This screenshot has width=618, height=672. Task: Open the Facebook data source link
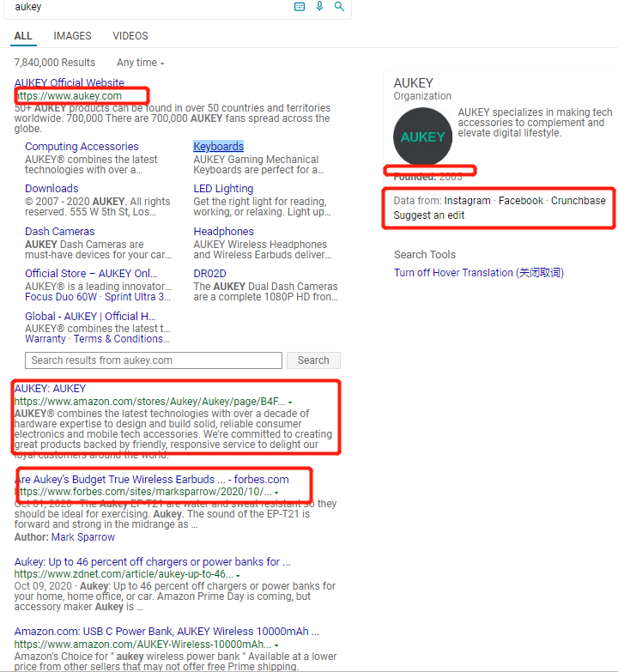coord(521,201)
